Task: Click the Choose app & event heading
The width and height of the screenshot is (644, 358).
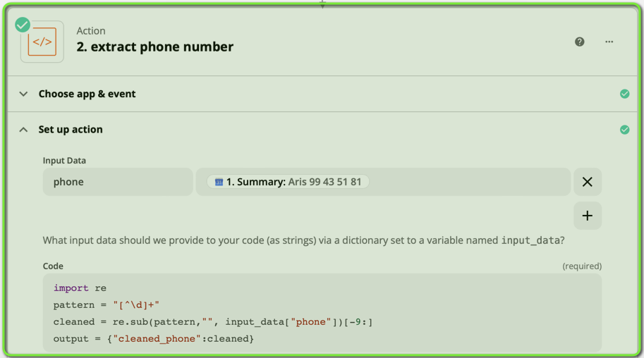Action: (x=87, y=94)
